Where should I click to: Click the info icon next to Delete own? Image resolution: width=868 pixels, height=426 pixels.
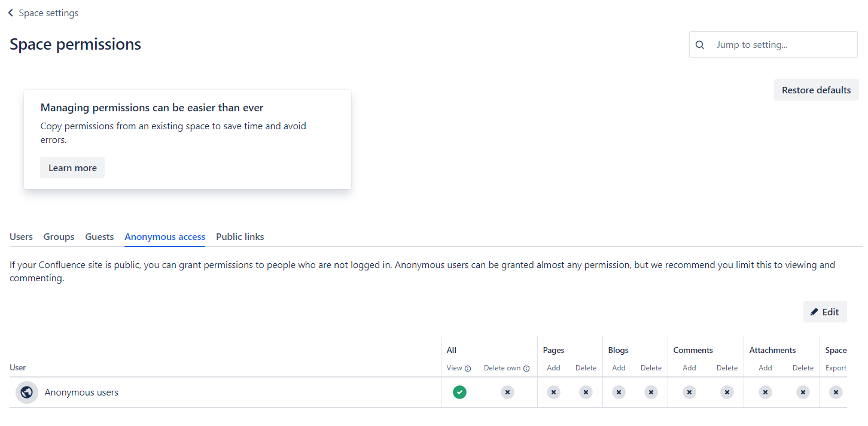coord(526,369)
